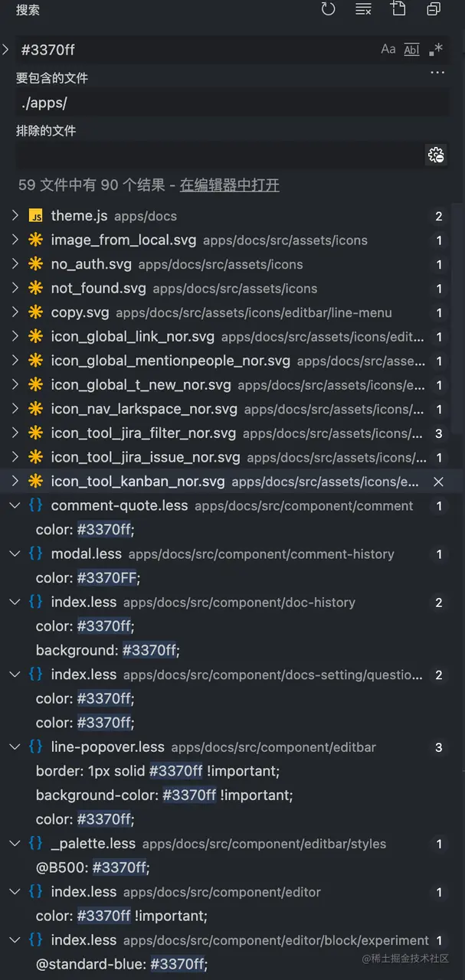Open match '@standard-blue: #3370ff;'

coord(122,964)
